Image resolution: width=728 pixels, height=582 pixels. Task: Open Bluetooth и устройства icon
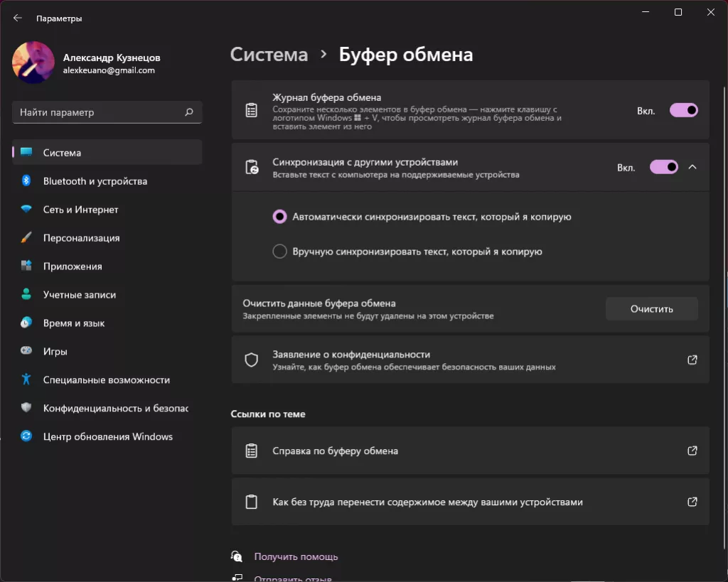(26, 181)
